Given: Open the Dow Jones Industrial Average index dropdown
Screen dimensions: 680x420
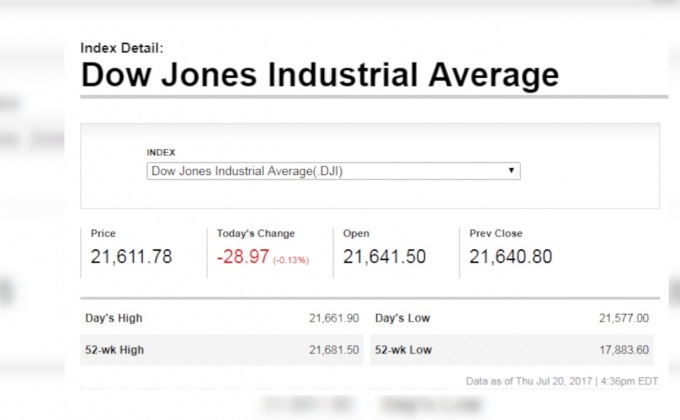Looking at the screenshot, I should [x=332, y=171].
